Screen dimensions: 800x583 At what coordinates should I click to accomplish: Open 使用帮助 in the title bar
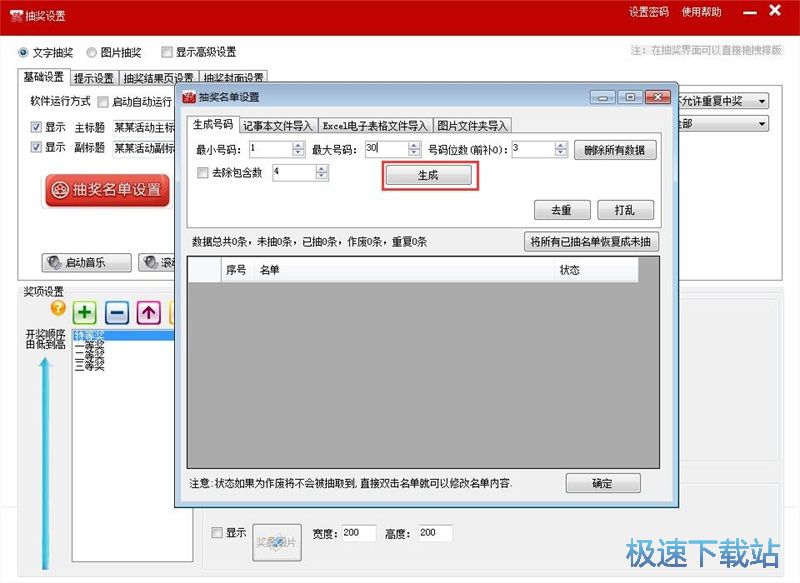tap(702, 12)
